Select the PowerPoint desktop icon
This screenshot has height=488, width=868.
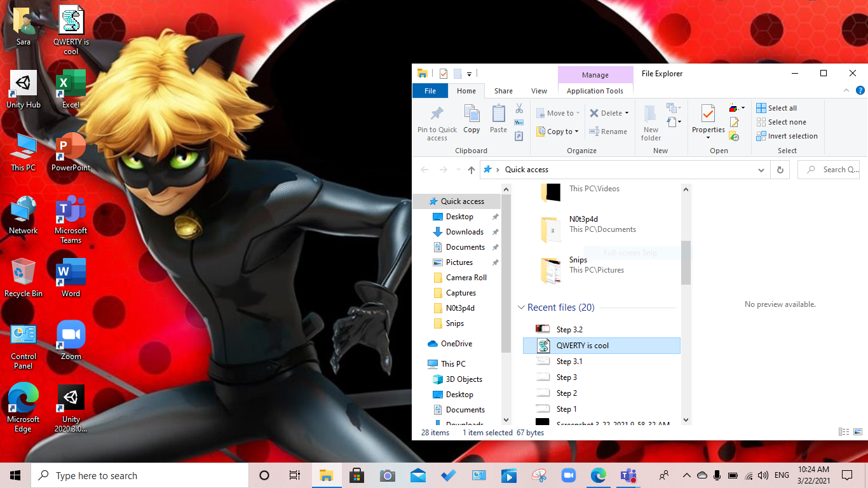pyautogui.click(x=71, y=152)
